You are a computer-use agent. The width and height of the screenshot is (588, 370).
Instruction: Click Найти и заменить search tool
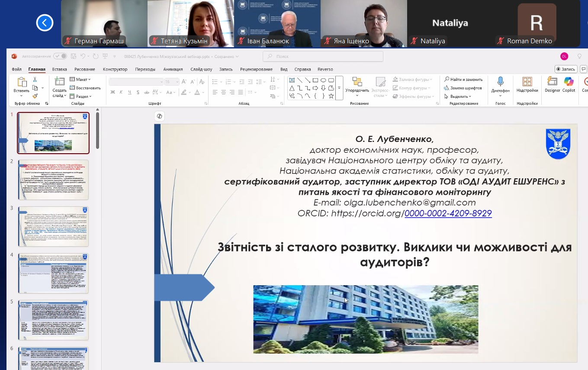(x=463, y=80)
